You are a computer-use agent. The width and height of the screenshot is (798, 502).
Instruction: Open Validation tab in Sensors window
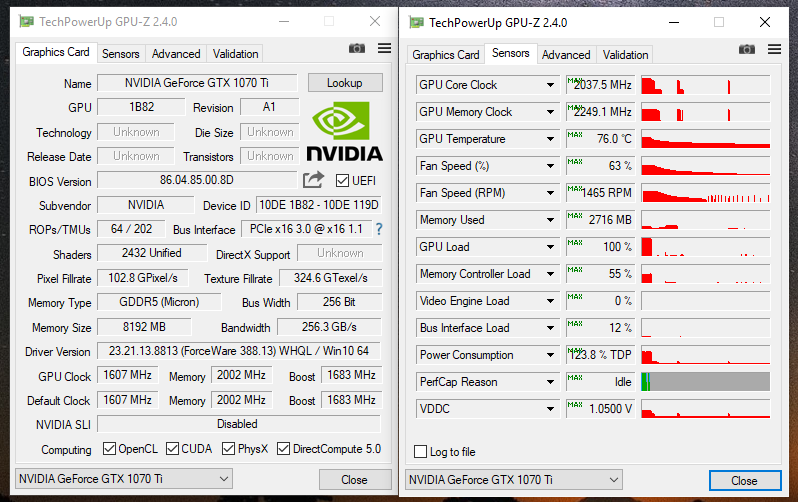click(626, 55)
